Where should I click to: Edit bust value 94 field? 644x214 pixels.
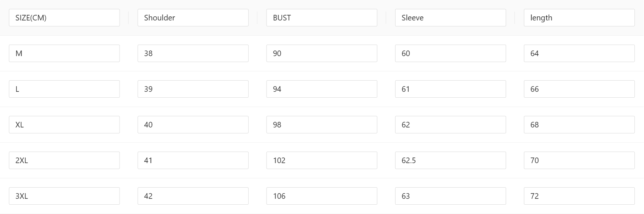(322, 89)
